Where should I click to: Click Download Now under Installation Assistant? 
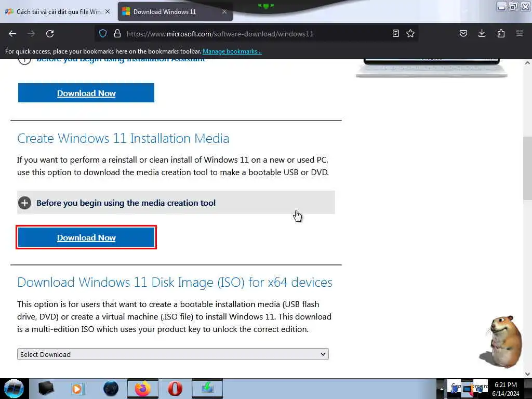[x=86, y=93]
